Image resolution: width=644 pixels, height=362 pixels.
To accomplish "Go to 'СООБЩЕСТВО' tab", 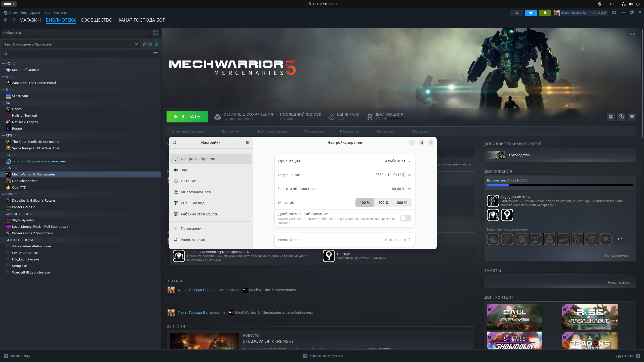I will [x=97, y=20].
